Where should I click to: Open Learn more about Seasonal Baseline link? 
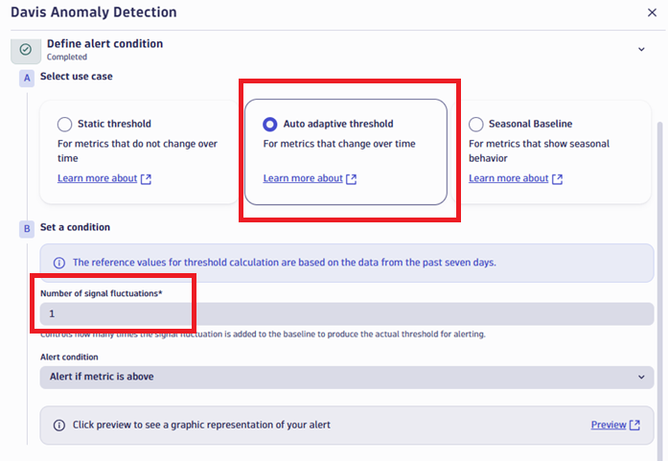point(509,178)
